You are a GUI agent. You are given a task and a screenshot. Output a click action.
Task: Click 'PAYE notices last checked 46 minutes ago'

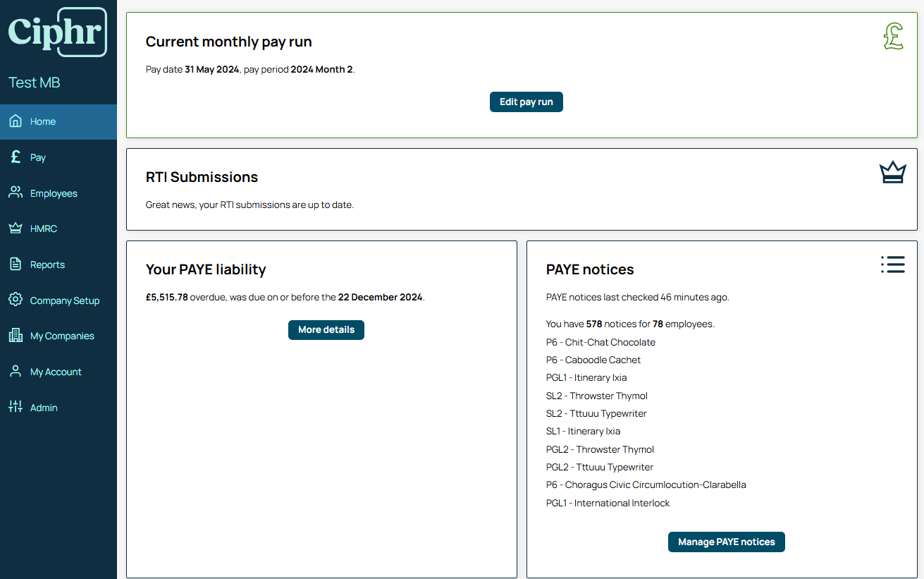coord(638,297)
